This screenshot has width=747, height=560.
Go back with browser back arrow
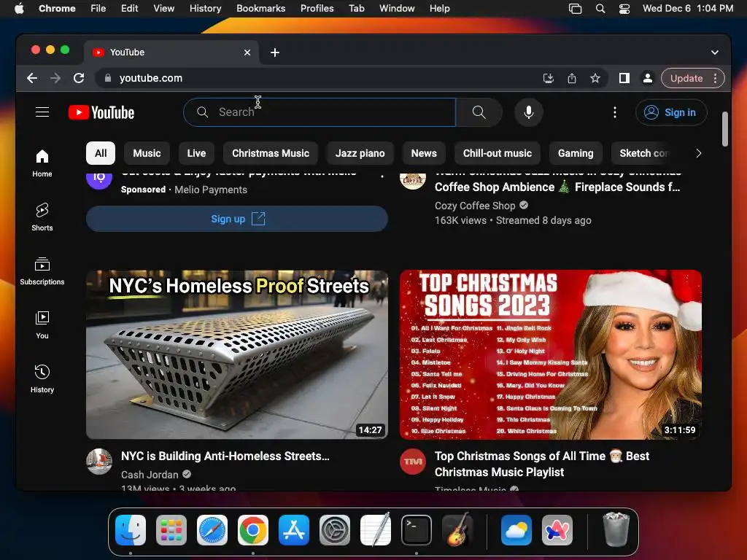tap(32, 78)
